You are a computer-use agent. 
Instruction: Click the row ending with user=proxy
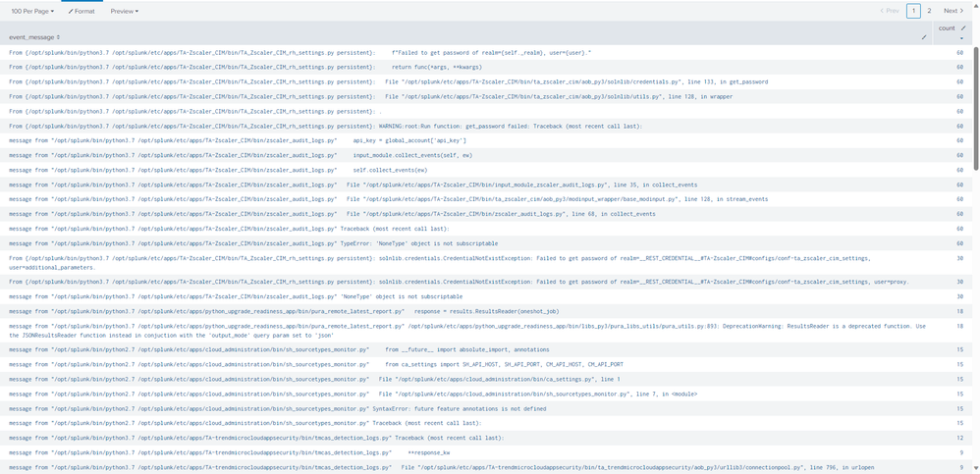[393, 281]
